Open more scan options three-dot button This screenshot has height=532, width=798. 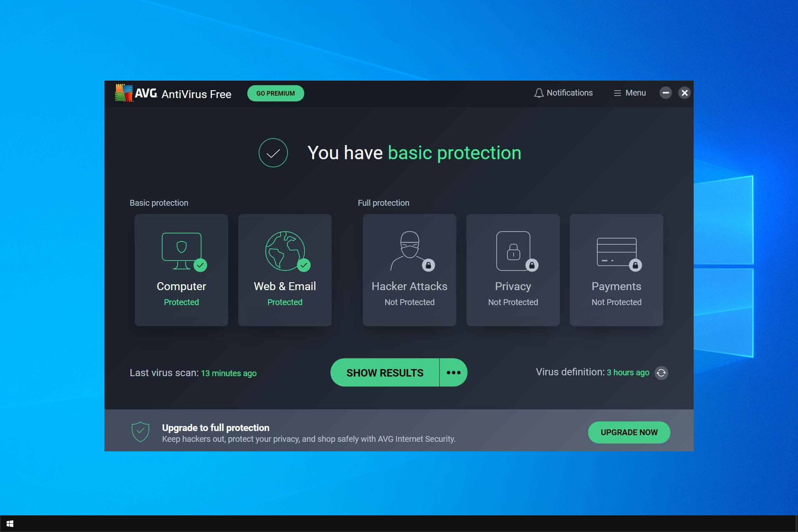tap(453, 372)
